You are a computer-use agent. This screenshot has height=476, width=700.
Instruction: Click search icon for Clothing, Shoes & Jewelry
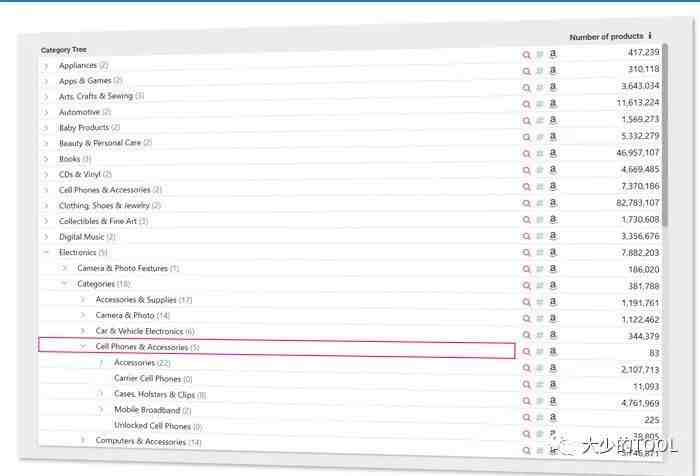coord(527,204)
